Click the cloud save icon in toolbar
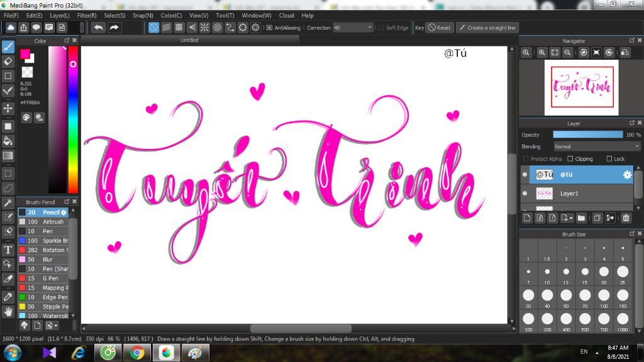The image size is (644, 362). tap(11, 28)
